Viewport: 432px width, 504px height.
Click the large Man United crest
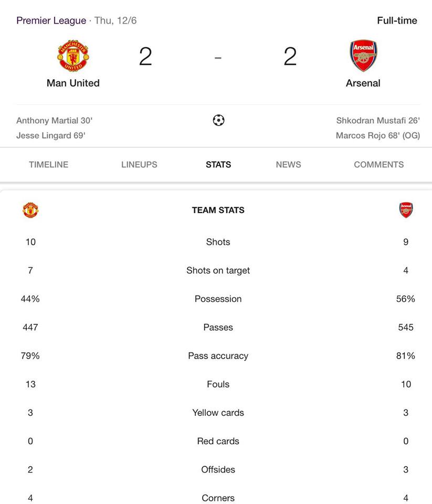73,56
